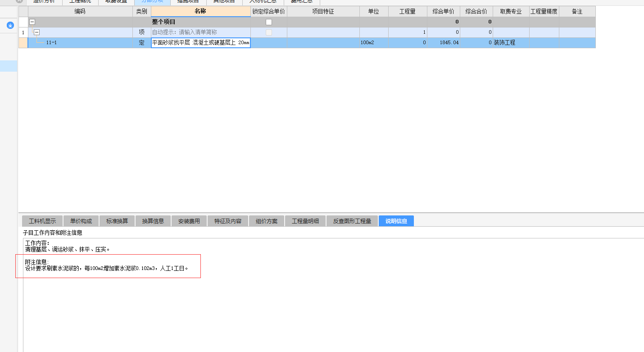Screen dimensions: 644x352
Task: Click the 子目工作内容和附注信息 label
Action: click(53, 233)
